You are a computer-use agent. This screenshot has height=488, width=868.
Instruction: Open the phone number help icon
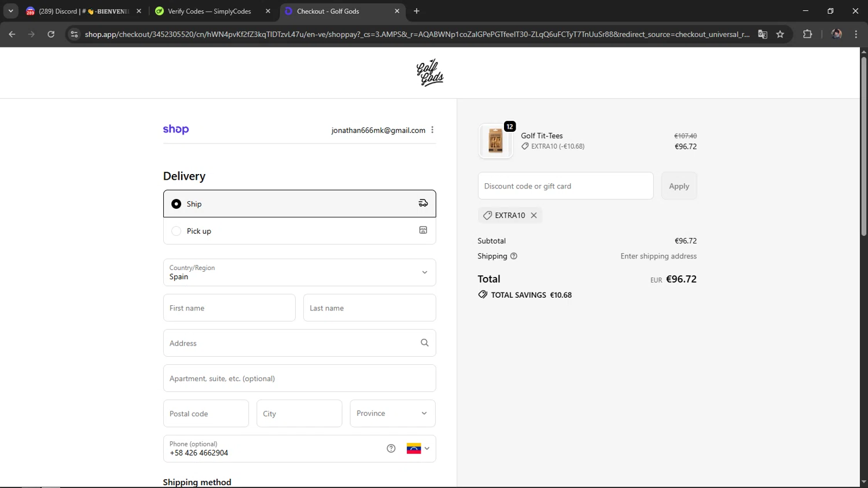pos(391,449)
